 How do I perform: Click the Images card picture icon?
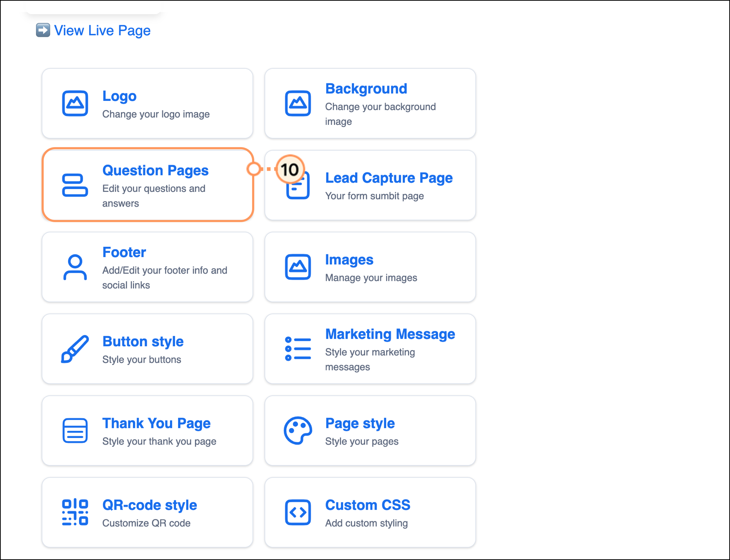[298, 267]
